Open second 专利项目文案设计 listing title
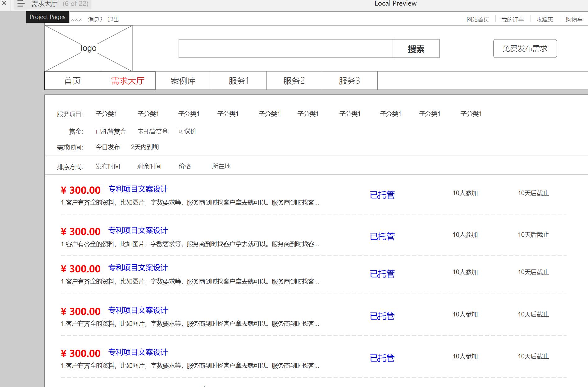The width and height of the screenshot is (588, 387). 138,230
